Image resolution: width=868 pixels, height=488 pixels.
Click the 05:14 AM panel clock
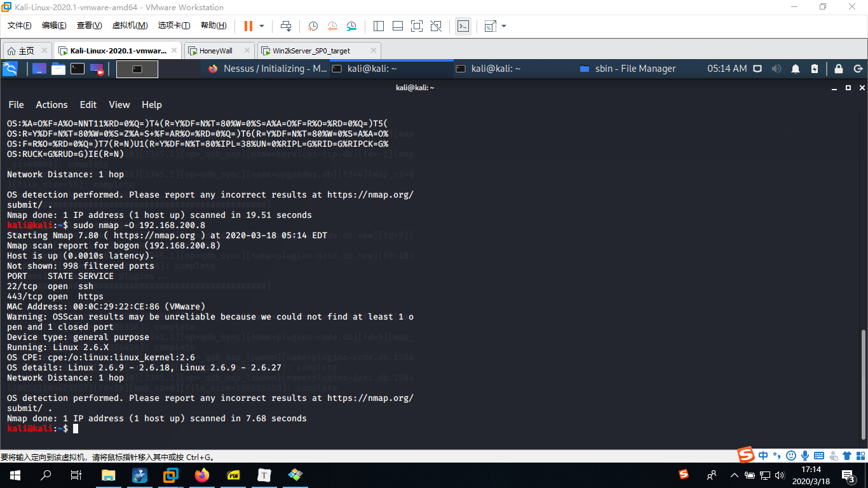coord(727,69)
